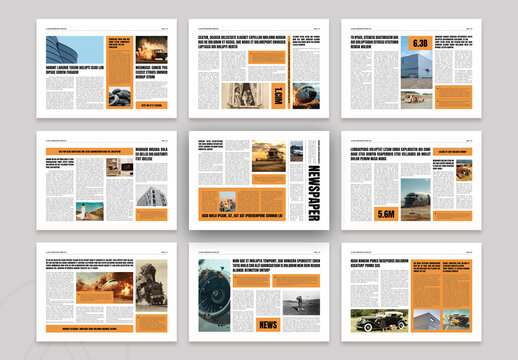Click the vertical NEWSPAPER title text

[314, 193]
